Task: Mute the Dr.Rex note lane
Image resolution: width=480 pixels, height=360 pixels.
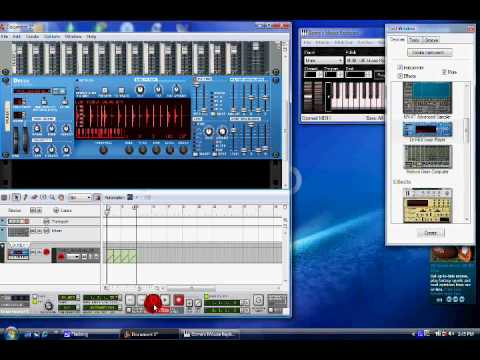Action: click(x=84, y=257)
